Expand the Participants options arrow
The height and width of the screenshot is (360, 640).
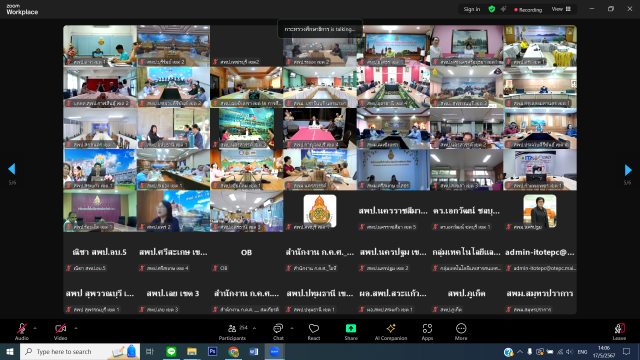coord(254,328)
